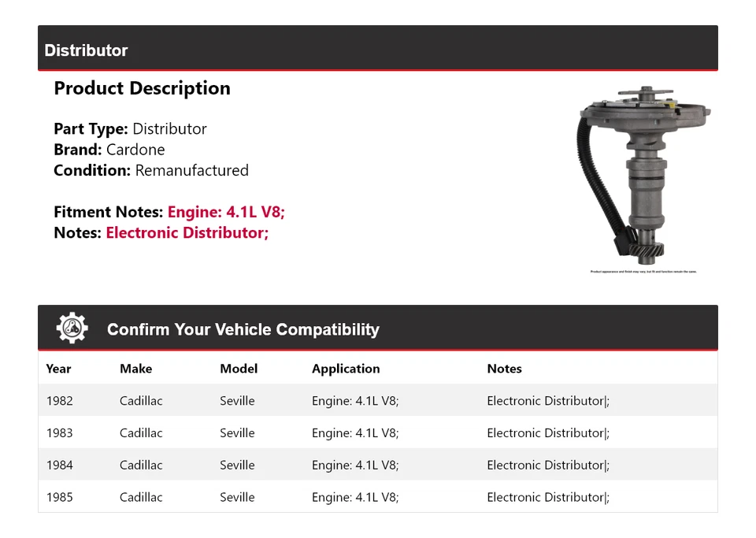The image size is (756, 538).
Task: Click the Product Description heading
Action: tap(142, 88)
